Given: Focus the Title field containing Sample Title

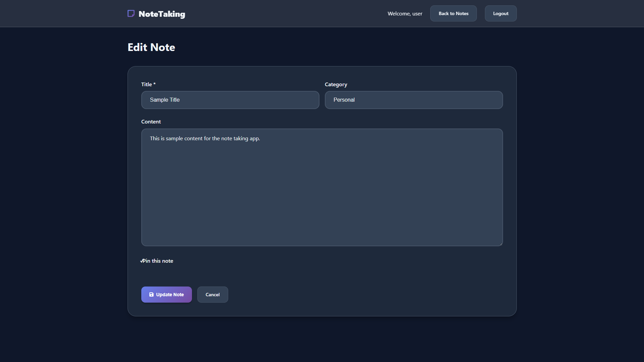Looking at the screenshot, I should point(230,100).
